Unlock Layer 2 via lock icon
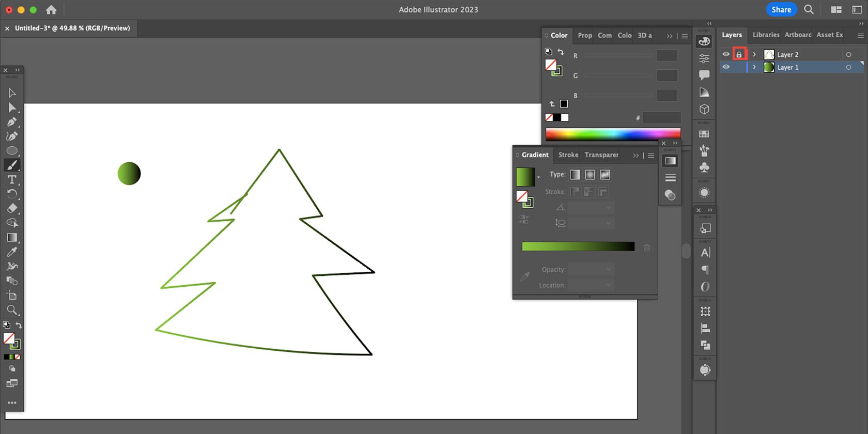Viewport: 868px width, 434px height. click(x=739, y=54)
